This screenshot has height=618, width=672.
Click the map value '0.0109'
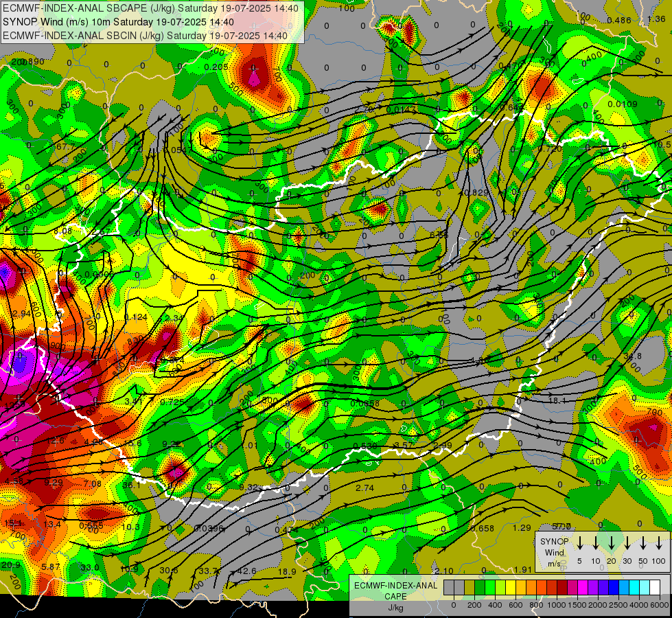[623, 104]
